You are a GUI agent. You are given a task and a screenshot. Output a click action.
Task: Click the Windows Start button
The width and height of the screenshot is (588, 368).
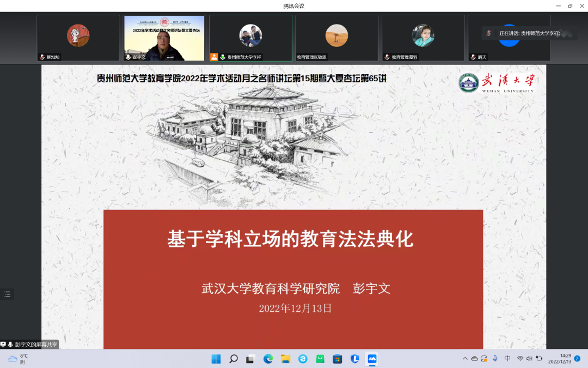216,359
